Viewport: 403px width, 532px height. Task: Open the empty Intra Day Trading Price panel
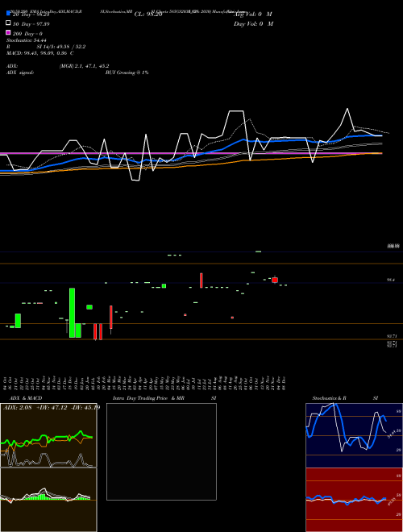[161, 451]
